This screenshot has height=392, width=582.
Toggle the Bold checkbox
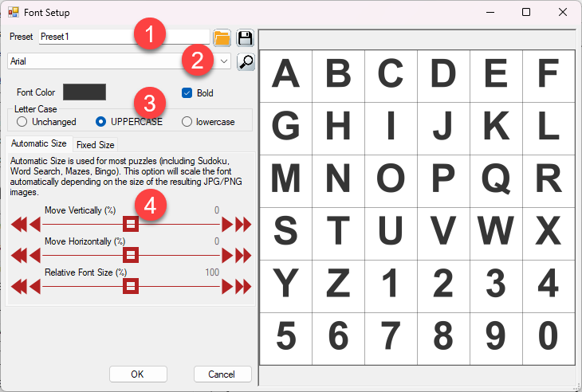pos(187,92)
